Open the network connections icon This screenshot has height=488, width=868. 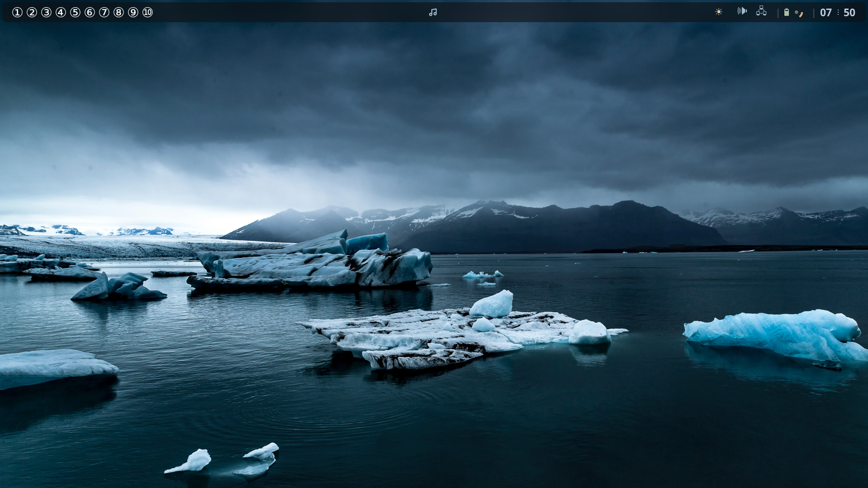pos(761,11)
